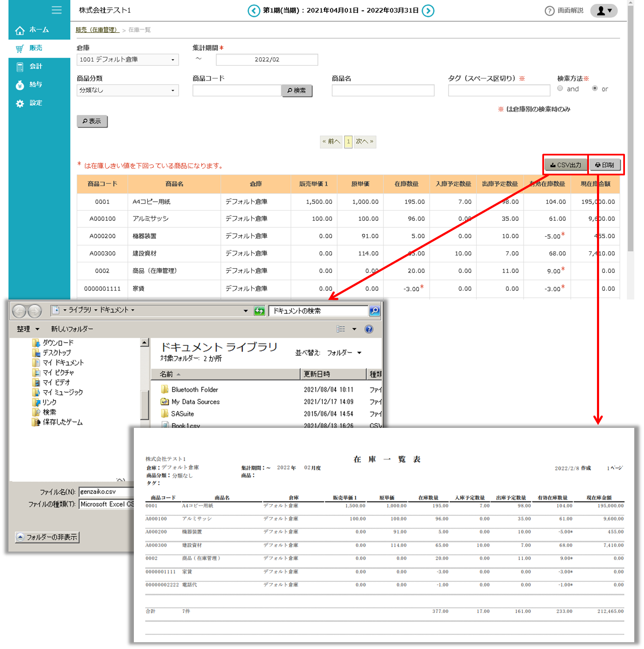Image resolution: width=644 pixels, height=649 pixels.
Task: Click the page vertical scrollbar
Action: point(630,127)
